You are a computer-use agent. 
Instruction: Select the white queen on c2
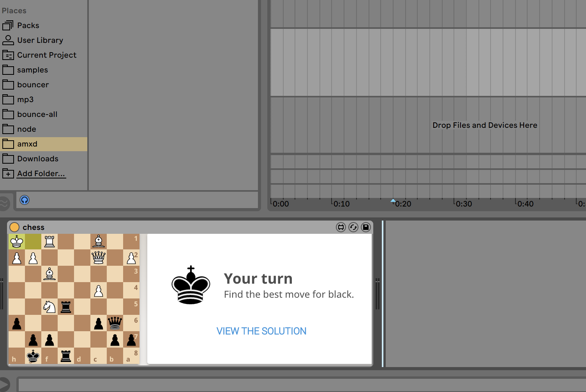tap(99, 258)
